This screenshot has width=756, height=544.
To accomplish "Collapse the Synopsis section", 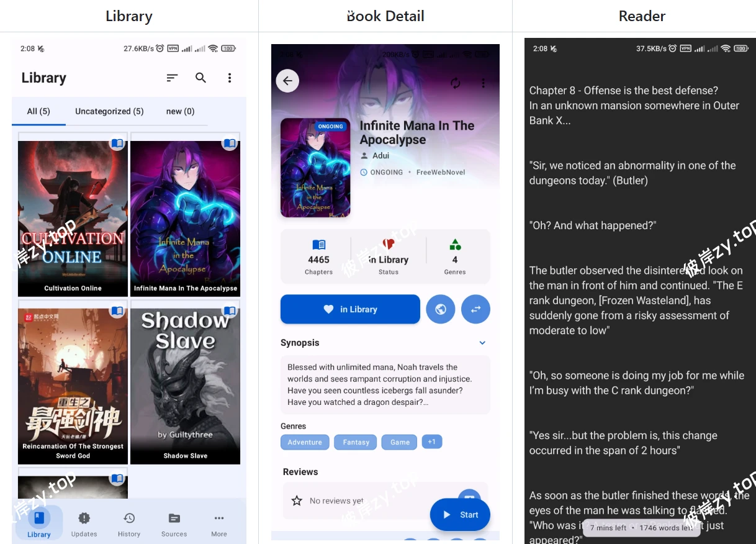I will tap(482, 342).
